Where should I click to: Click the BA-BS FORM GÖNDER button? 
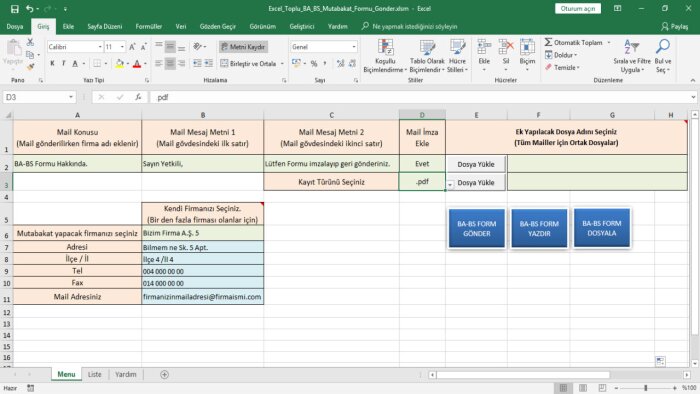pos(476,228)
